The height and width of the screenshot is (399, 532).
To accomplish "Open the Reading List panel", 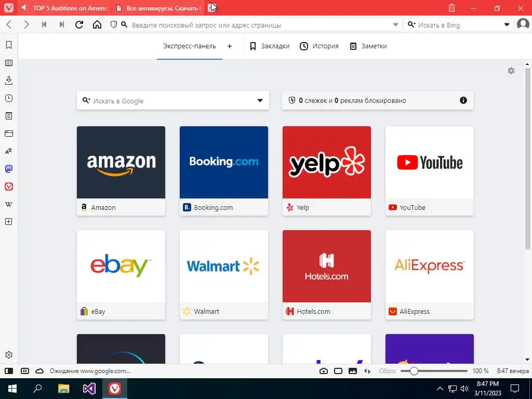I will pos(9,63).
